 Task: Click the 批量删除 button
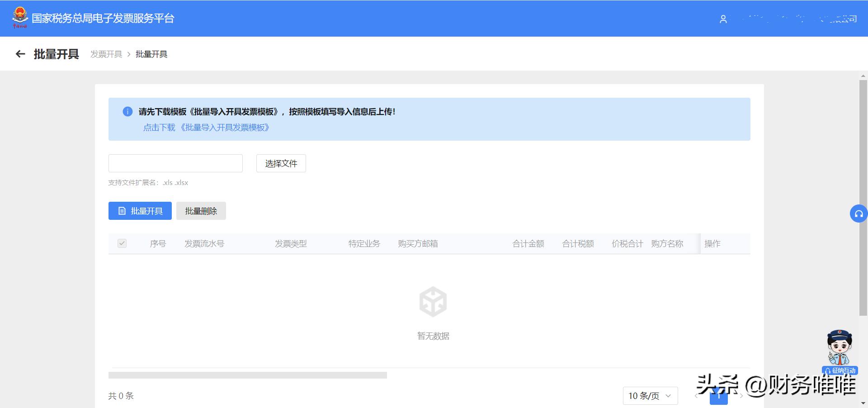[x=201, y=211]
